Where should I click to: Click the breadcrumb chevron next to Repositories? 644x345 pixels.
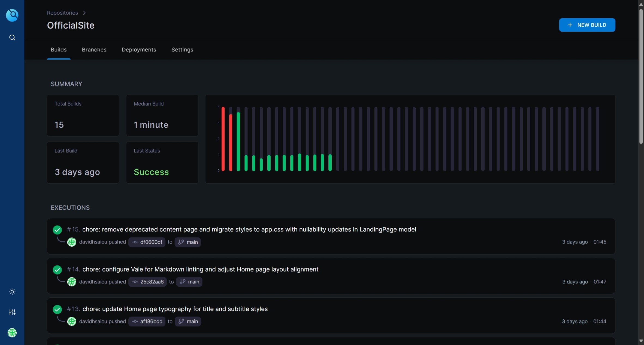tap(84, 13)
